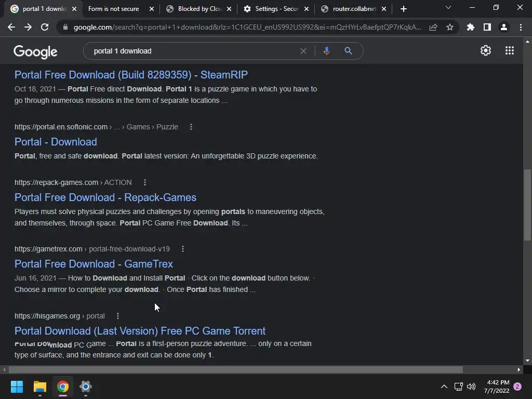The height and width of the screenshot is (399, 532).
Task: Open the Settings app from the taskbar
Action: [x=86, y=387]
